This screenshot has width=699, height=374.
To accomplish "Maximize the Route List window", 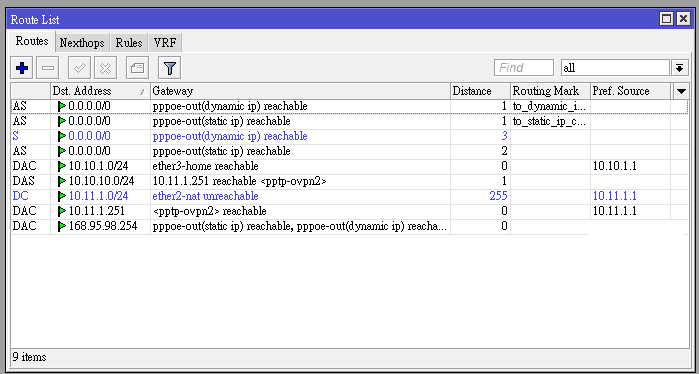I will point(667,19).
